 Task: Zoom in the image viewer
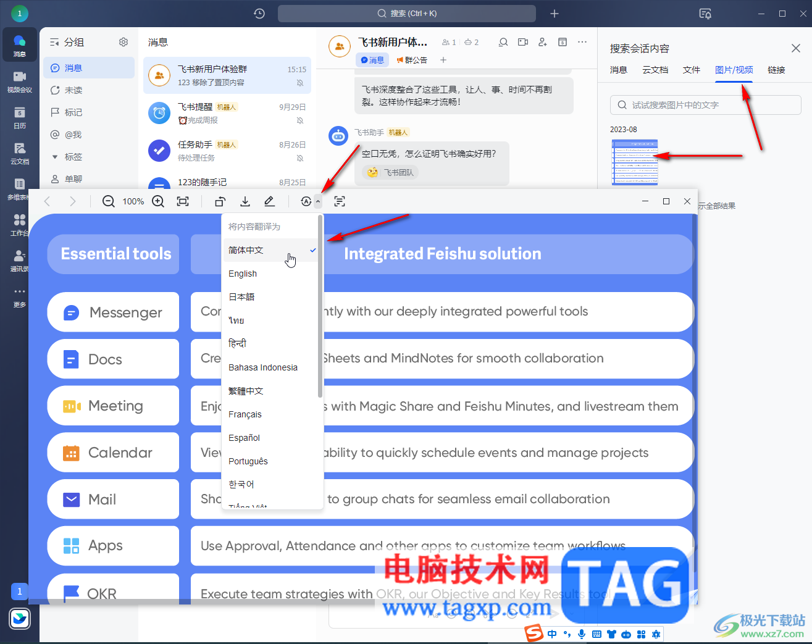point(158,201)
